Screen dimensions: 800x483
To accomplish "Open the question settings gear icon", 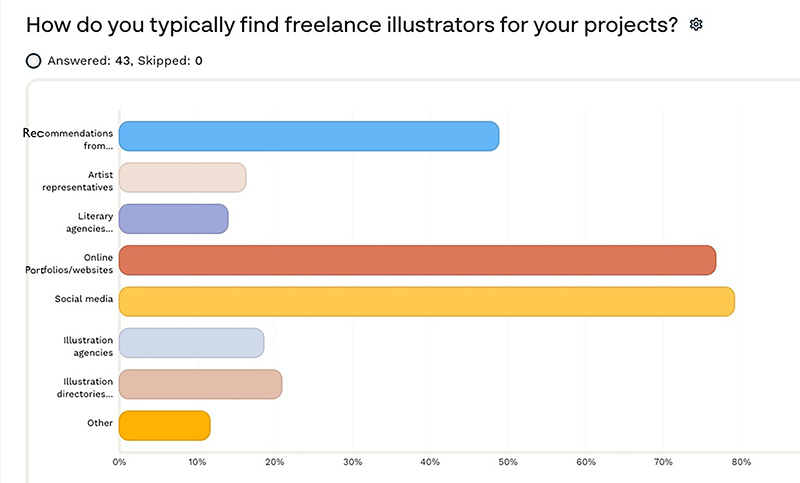I will pyautogui.click(x=697, y=24).
